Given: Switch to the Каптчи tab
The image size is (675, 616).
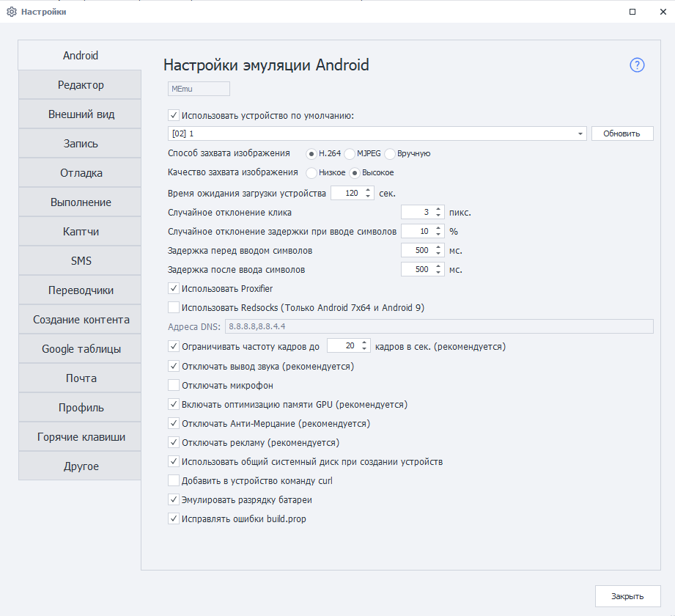Looking at the screenshot, I should coord(81,232).
